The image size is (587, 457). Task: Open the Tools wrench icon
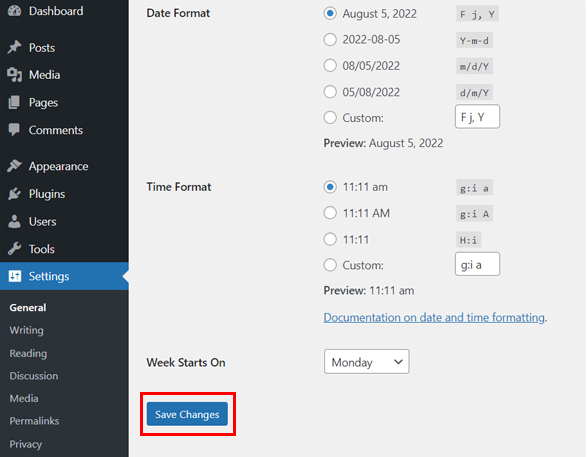(15, 249)
